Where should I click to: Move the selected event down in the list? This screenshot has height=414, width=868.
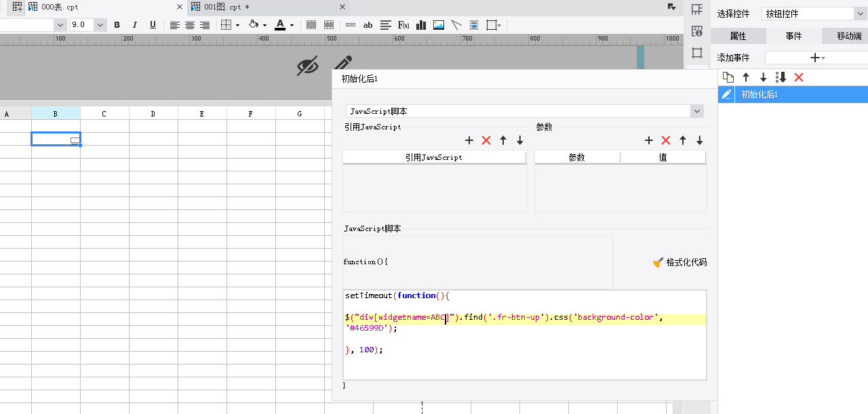[763, 77]
